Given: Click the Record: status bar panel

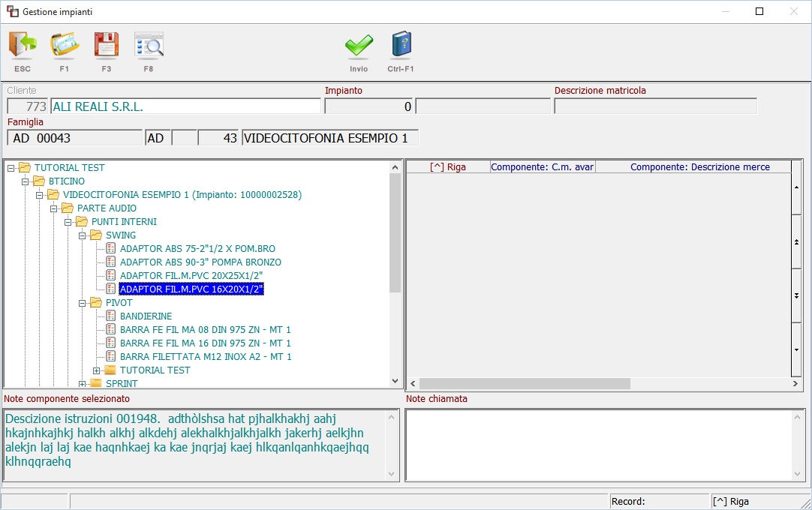Looking at the screenshot, I should point(659,501).
